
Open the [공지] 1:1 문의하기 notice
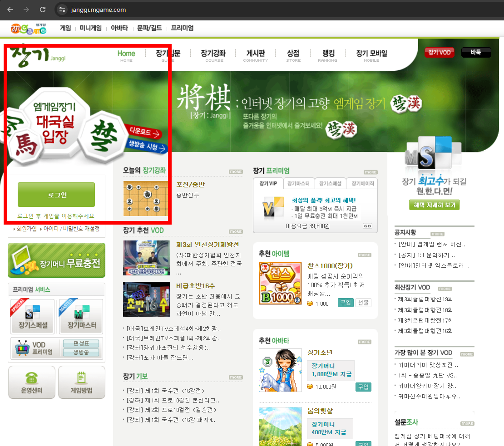tap(427, 255)
